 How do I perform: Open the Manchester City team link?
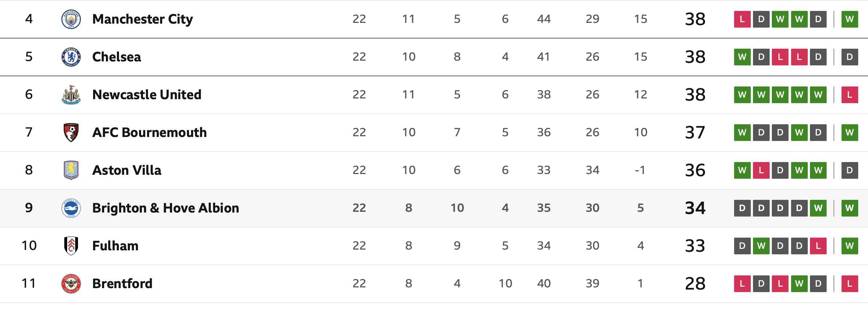coord(143,19)
